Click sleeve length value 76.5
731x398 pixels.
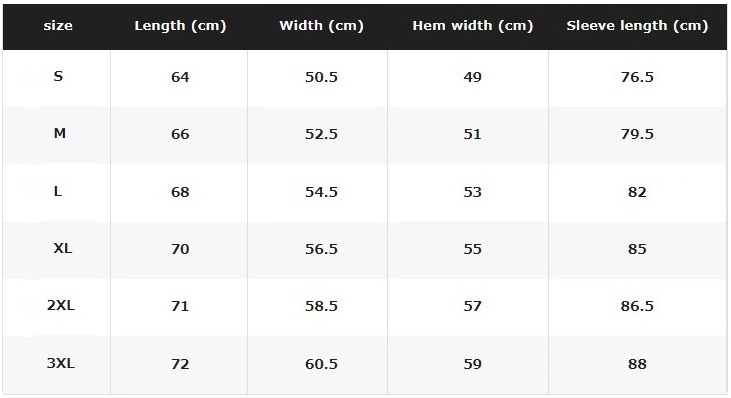(637, 77)
